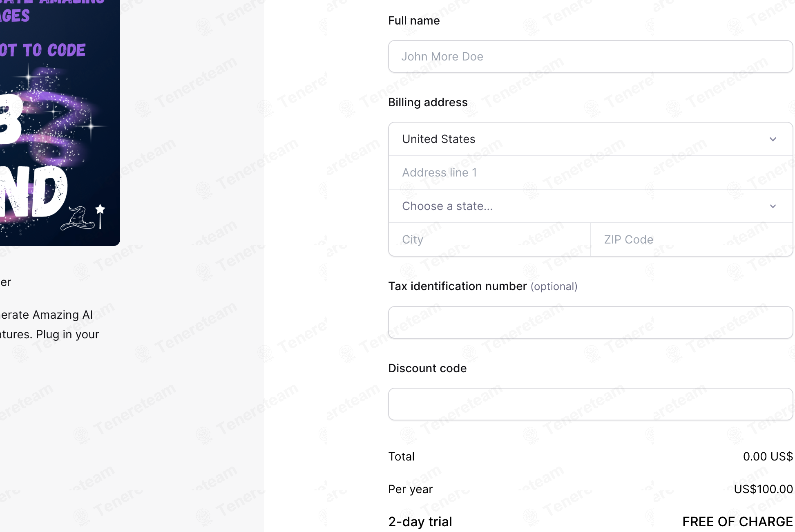Click into the ZIP Code field

point(692,239)
